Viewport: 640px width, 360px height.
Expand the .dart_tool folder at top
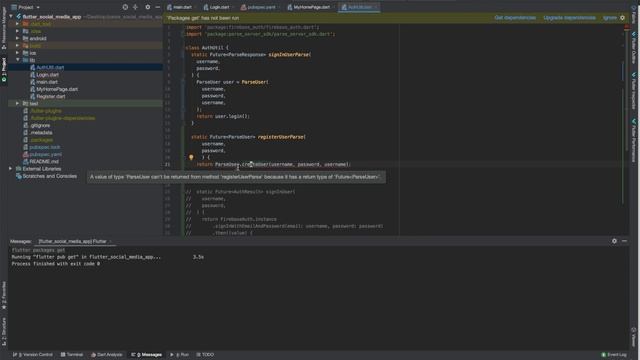[x=18, y=24]
